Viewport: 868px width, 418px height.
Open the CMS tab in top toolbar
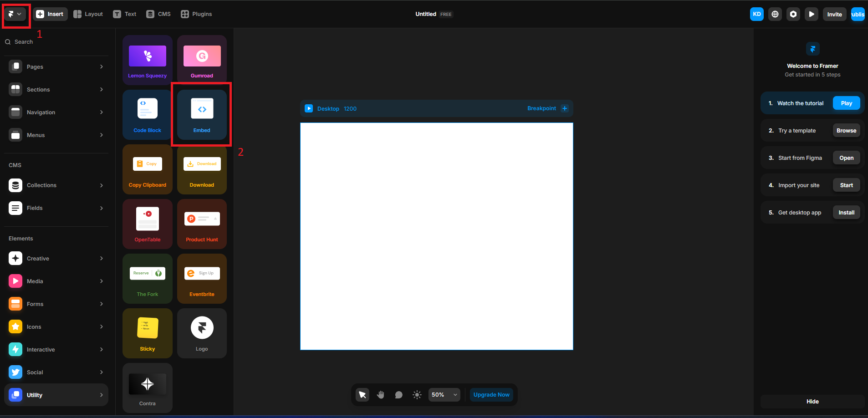tap(158, 14)
